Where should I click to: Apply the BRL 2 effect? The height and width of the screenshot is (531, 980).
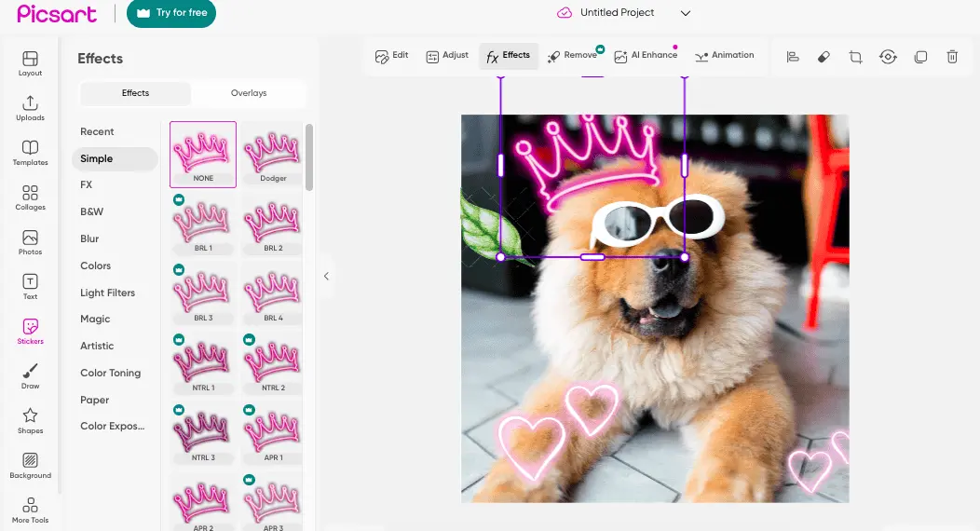click(273, 225)
